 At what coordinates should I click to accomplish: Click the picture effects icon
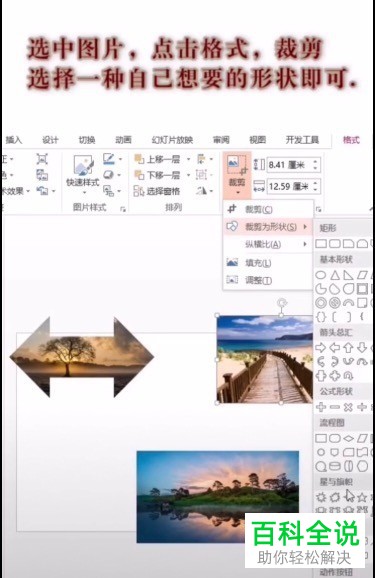pyautogui.click(x=108, y=175)
